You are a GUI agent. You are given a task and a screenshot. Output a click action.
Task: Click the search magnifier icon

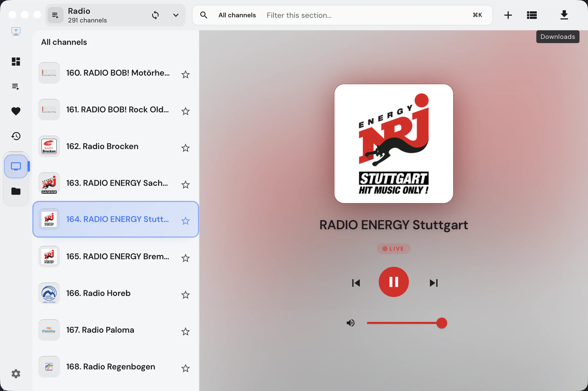pos(204,15)
